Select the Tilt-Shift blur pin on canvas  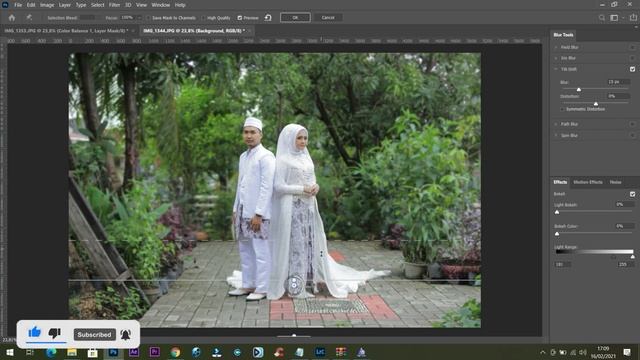(294, 284)
